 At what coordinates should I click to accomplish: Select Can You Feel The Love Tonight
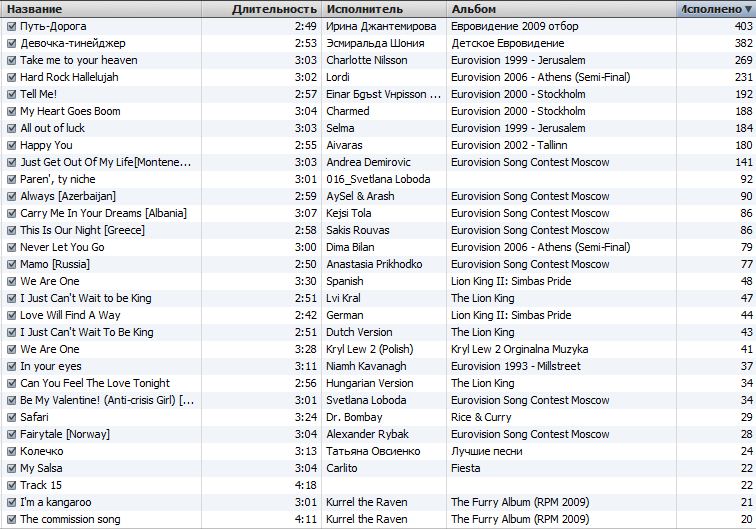pyautogui.click(x=95, y=383)
